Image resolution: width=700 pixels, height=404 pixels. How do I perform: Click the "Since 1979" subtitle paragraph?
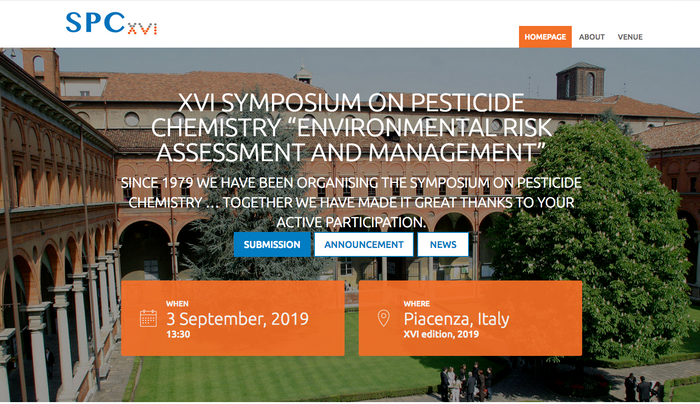[x=350, y=203]
